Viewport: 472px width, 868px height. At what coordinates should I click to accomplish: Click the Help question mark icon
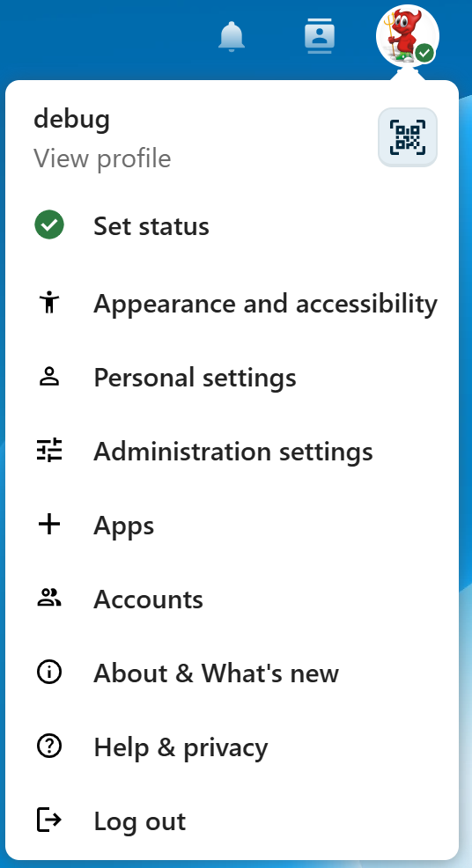pos(49,747)
